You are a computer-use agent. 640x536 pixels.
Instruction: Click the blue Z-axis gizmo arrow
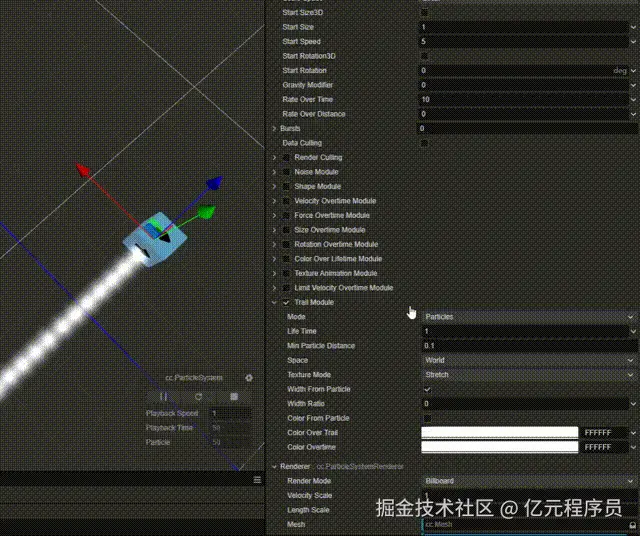pos(215,182)
